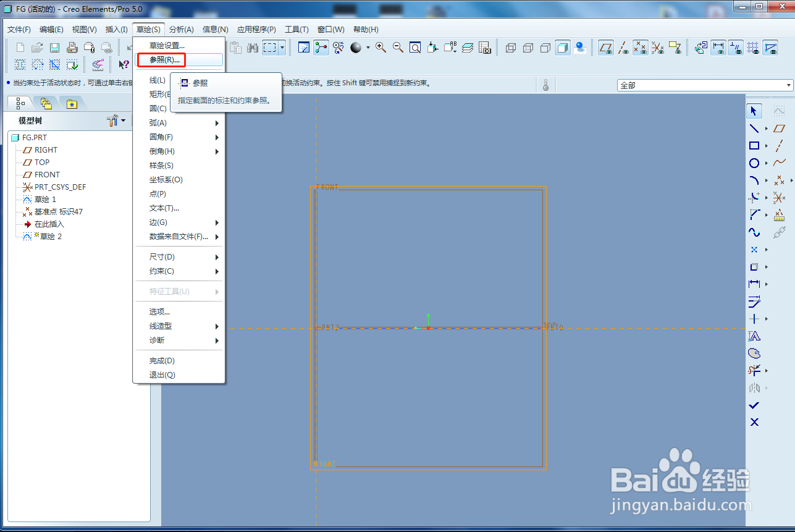Image resolution: width=795 pixels, height=532 pixels.
Task: Click the context help question-arrow icon
Action: tap(124, 64)
